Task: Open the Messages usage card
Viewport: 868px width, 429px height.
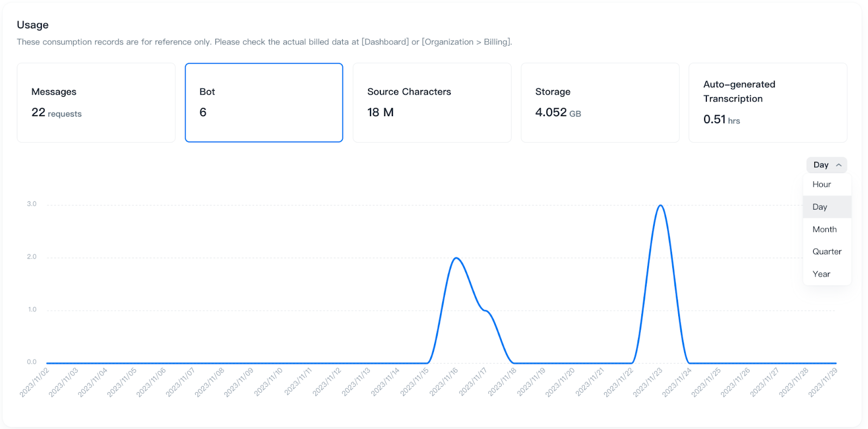Action: pyautogui.click(x=96, y=103)
